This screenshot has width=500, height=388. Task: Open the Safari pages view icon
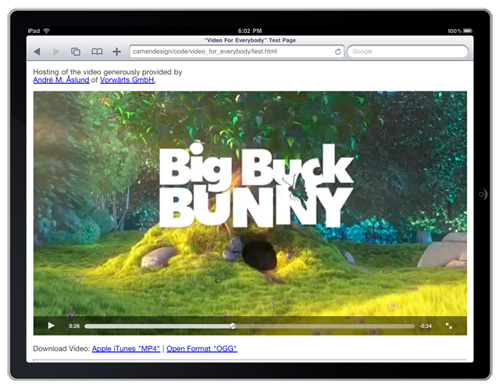click(76, 52)
